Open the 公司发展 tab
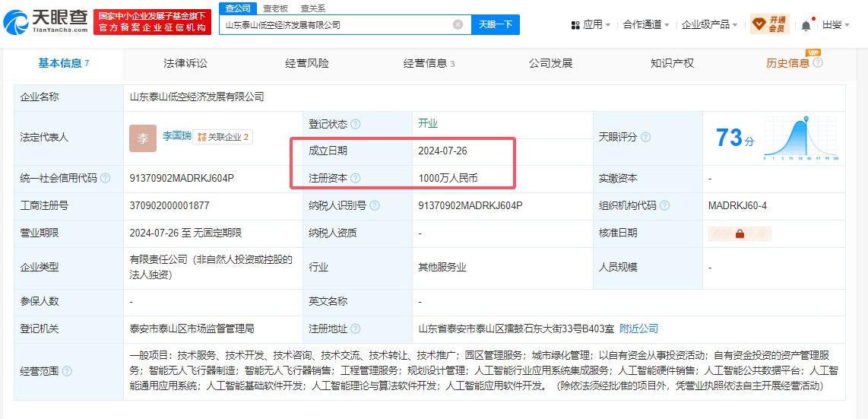Image resolution: width=868 pixels, height=419 pixels. point(551,63)
